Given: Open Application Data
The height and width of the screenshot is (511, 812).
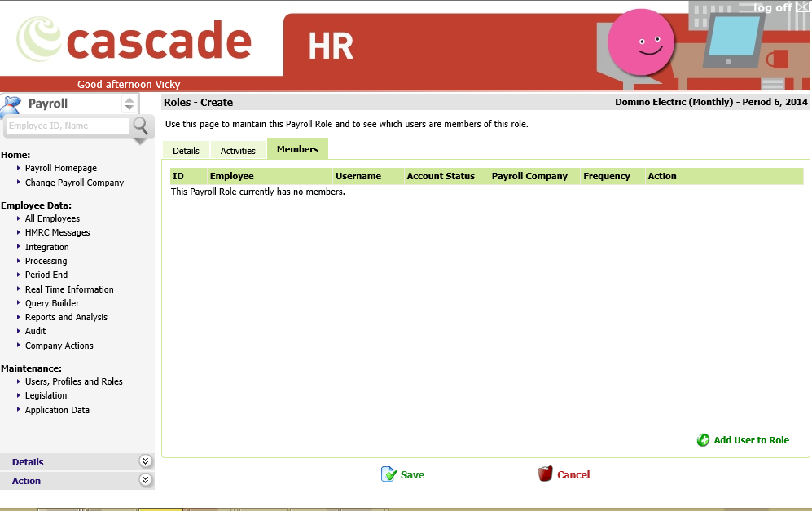Looking at the screenshot, I should point(58,410).
